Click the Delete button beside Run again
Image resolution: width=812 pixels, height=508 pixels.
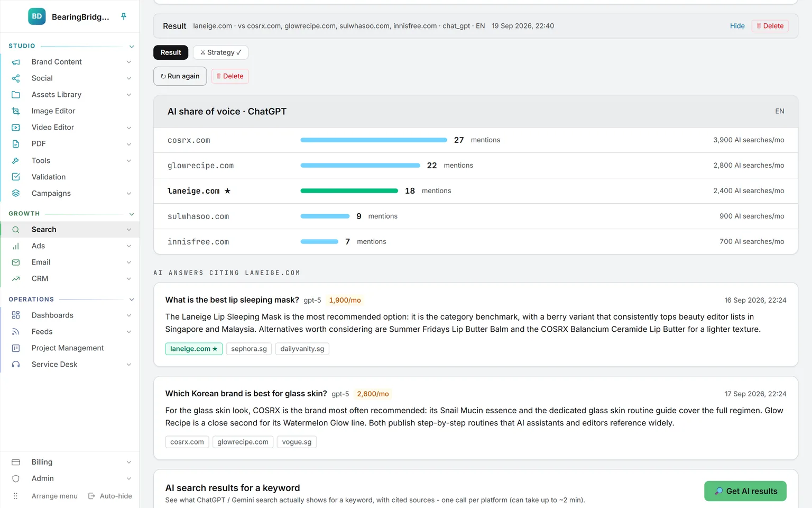(230, 76)
